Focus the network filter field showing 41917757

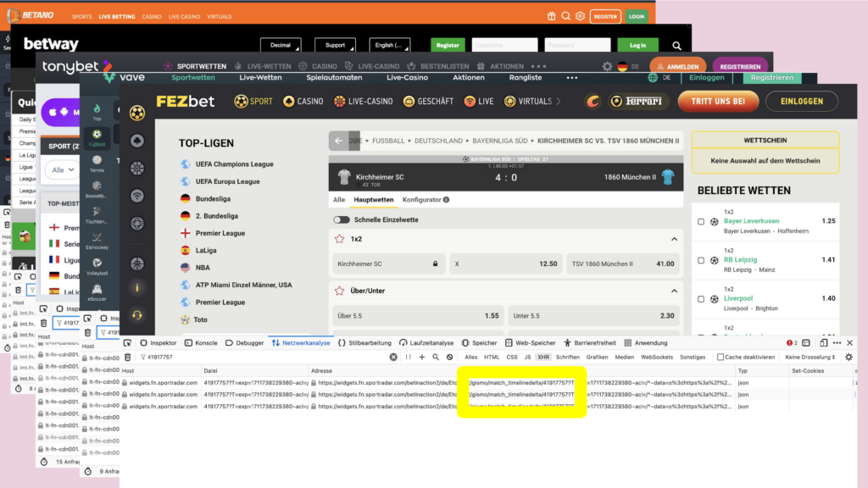[263, 358]
